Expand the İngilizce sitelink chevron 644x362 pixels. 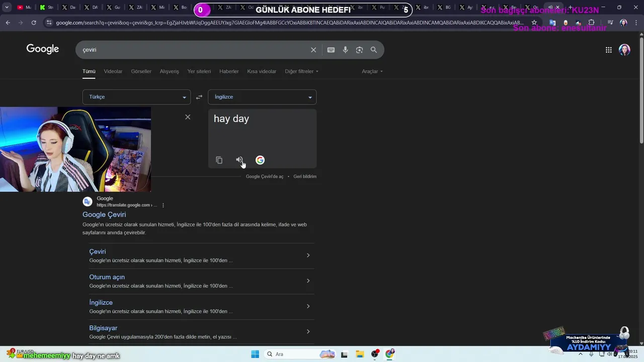coord(308,306)
